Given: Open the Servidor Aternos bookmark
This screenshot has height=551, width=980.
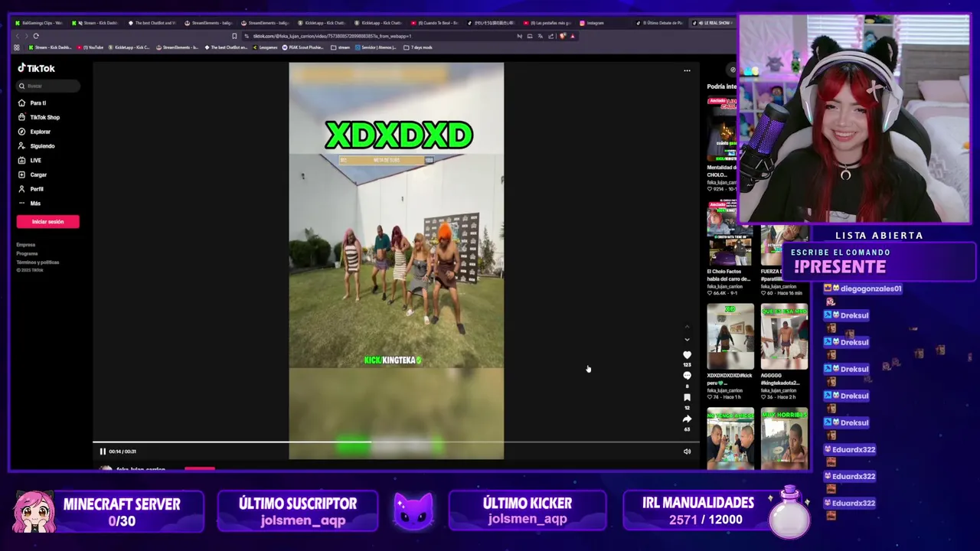Looking at the screenshot, I should [x=377, y=47].
